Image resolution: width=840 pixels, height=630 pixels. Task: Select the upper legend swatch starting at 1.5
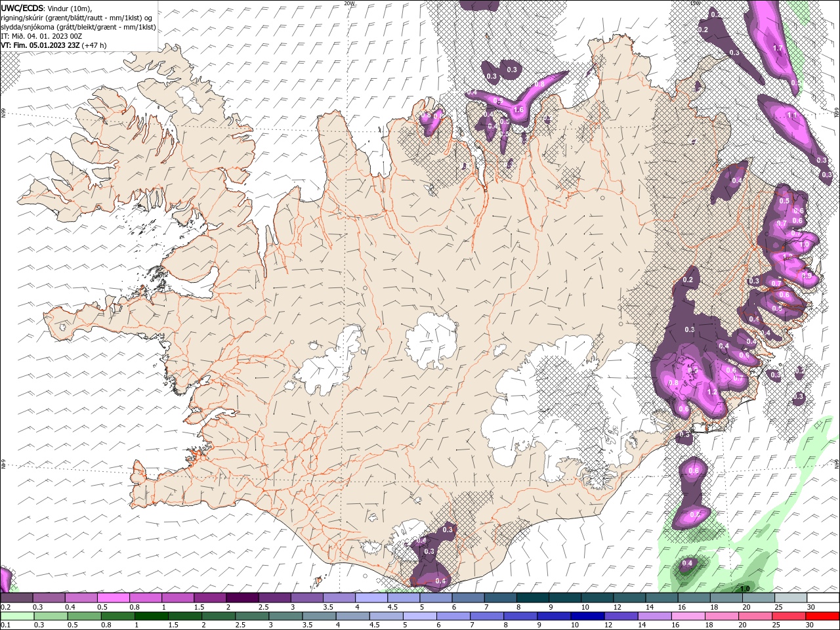[x=210, y=598]
